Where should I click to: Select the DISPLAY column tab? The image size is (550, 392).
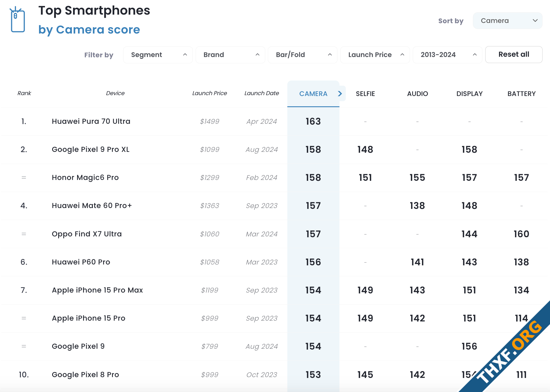click(469, 94)
